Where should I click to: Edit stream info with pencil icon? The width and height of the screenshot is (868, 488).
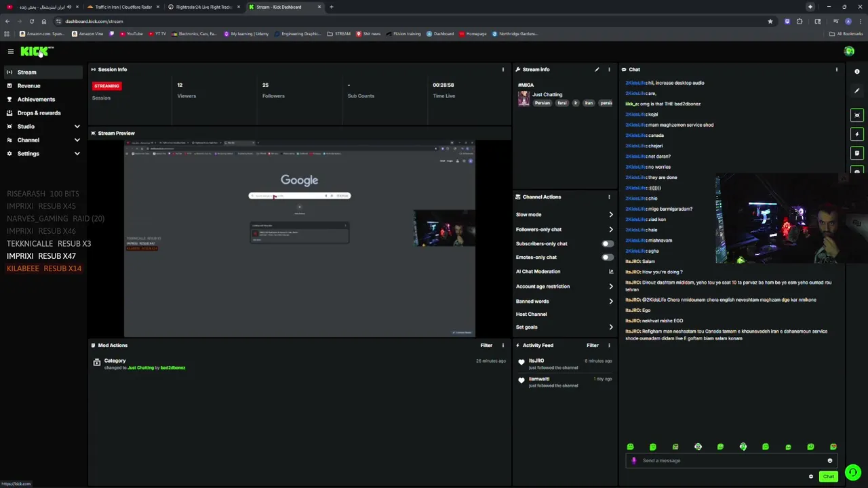597,69
